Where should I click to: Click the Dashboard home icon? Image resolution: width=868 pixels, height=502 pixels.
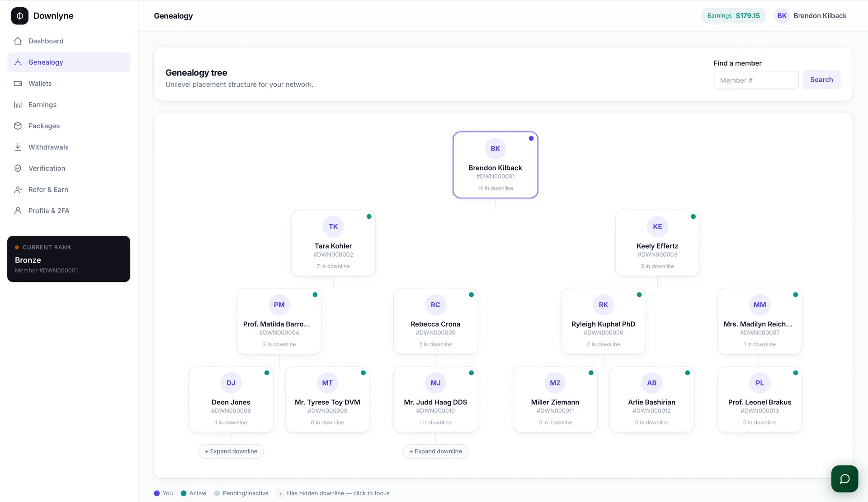click(x=18, y=41)
